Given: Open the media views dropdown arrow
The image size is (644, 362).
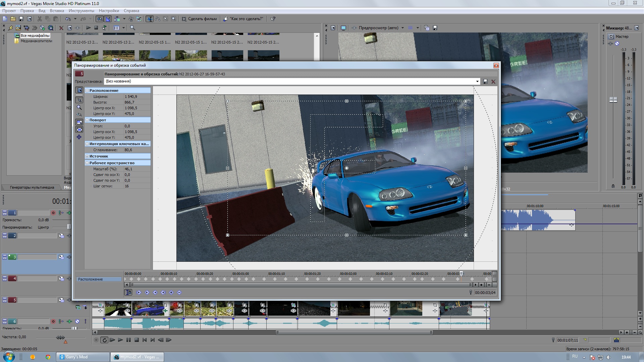Looking at the screenshot, I should click(x=124, y=28).
